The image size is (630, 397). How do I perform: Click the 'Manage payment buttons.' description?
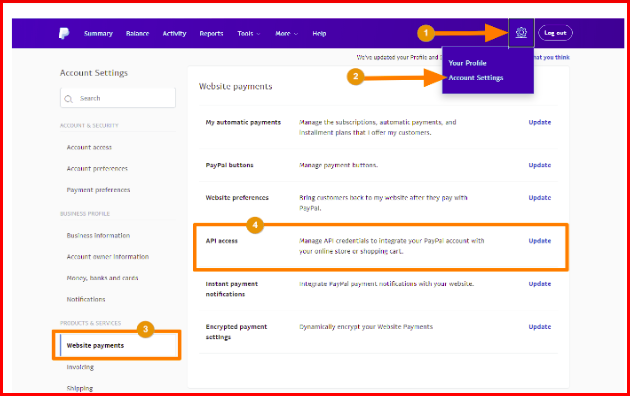(338, 165)
